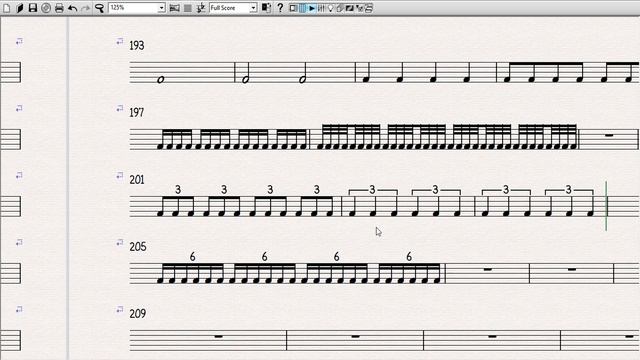Image resolution: width=640 pixels, height=360 pixels.
Task: Select bar number 197
Action: pos(137,112)
